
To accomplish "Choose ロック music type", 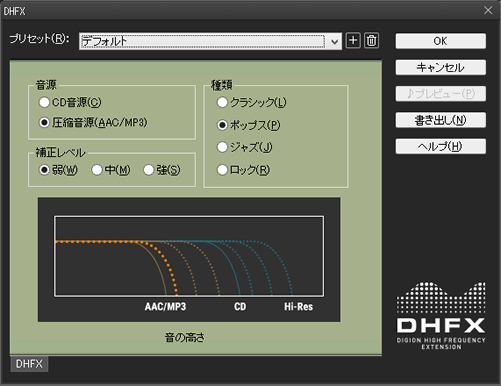I will [x=243, y=170].
